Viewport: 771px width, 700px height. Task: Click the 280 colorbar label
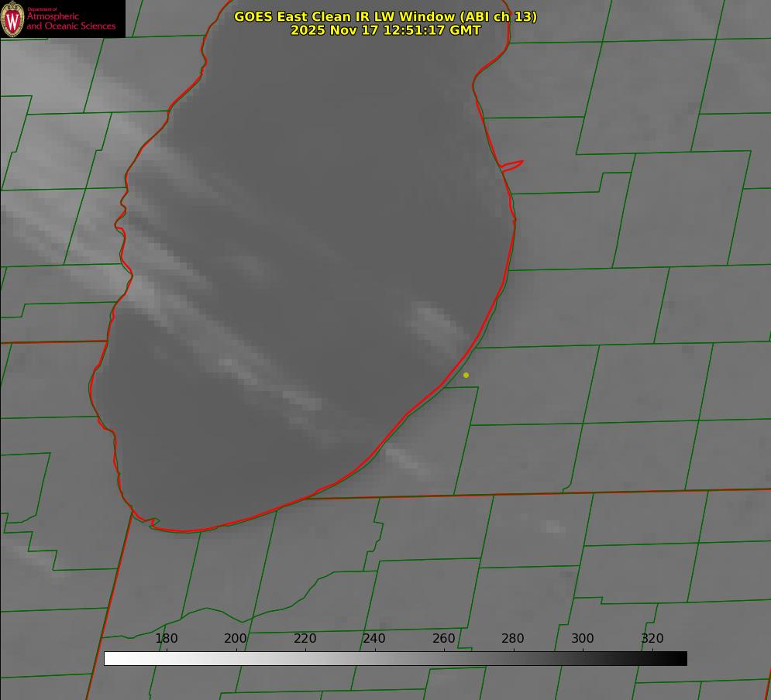point(513,638)
